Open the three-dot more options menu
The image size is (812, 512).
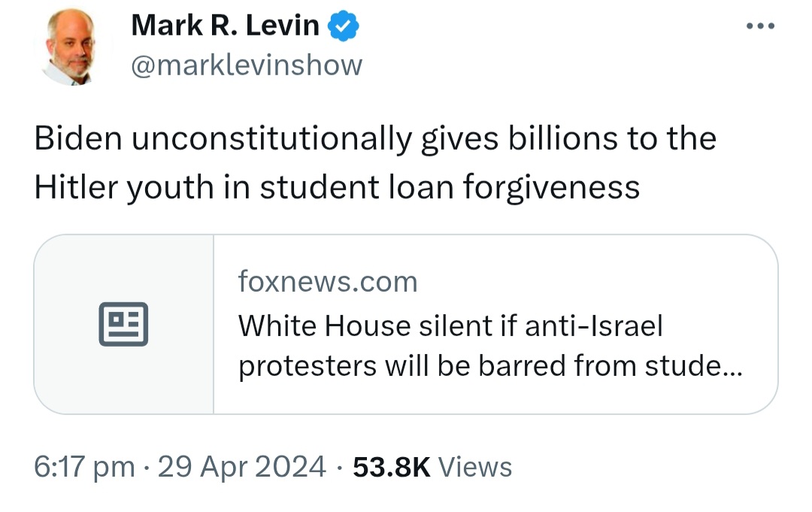click(760, 26)
